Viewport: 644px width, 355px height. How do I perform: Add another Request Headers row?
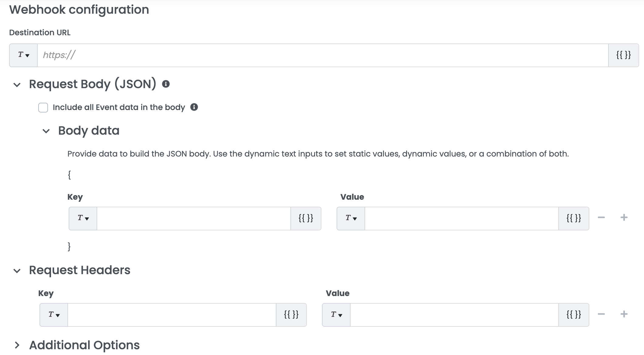624,314
